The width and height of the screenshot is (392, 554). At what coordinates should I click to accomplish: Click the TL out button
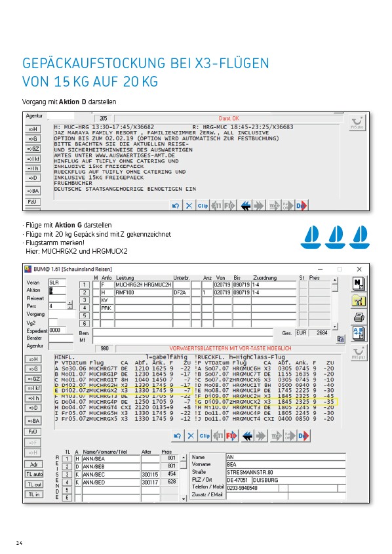pos(34,485)
